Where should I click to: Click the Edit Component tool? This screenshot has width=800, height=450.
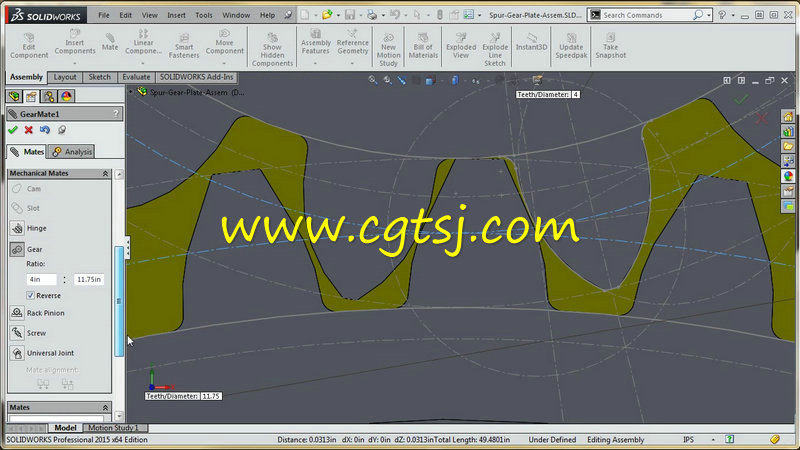(29, 45)
